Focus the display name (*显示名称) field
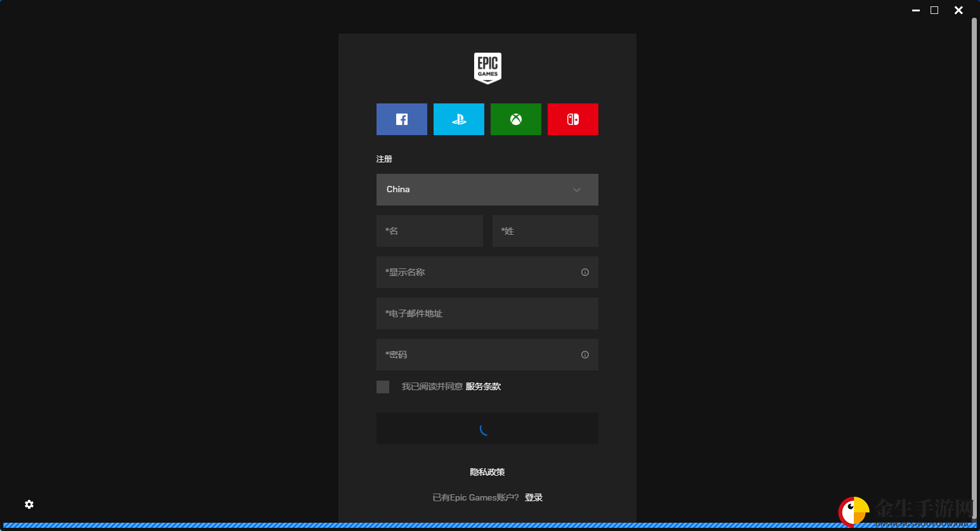980x531 pixels. coord(487,272)
